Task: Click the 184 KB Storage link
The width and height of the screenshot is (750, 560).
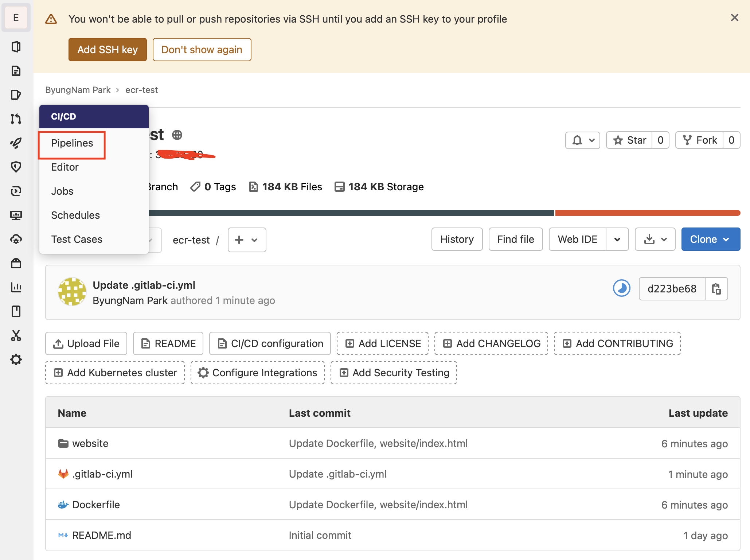Action: click(x=379, y=187)
